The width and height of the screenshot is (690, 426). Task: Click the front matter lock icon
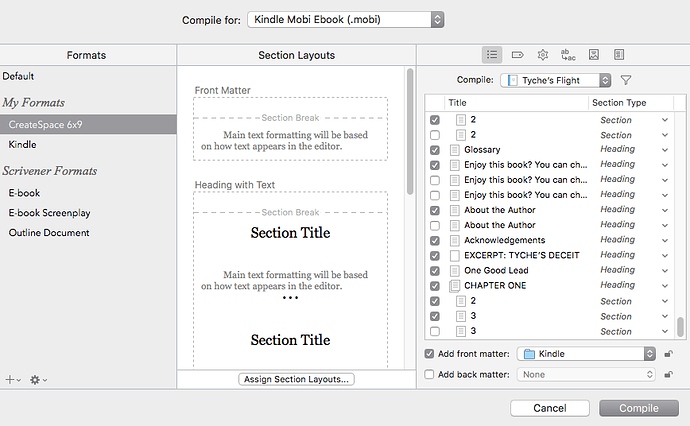668,354
